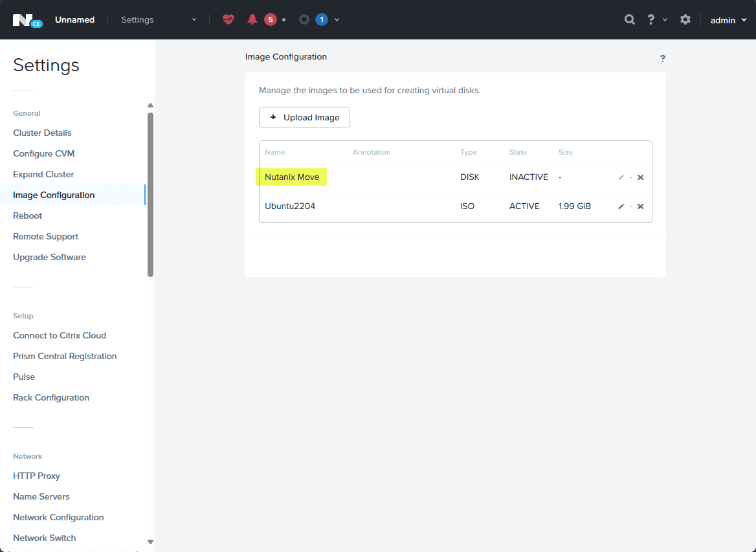Expand the help question mark menu

[656, 20]
